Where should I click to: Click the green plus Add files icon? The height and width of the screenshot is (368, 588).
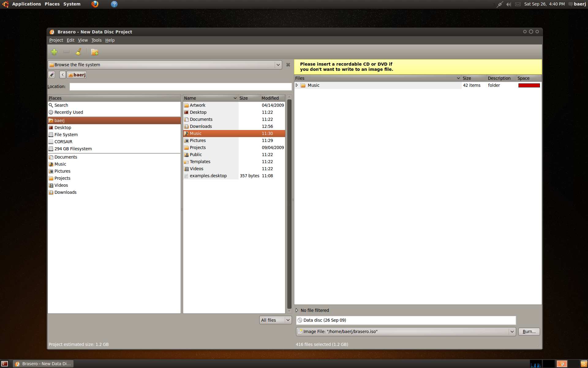point(54,52)
